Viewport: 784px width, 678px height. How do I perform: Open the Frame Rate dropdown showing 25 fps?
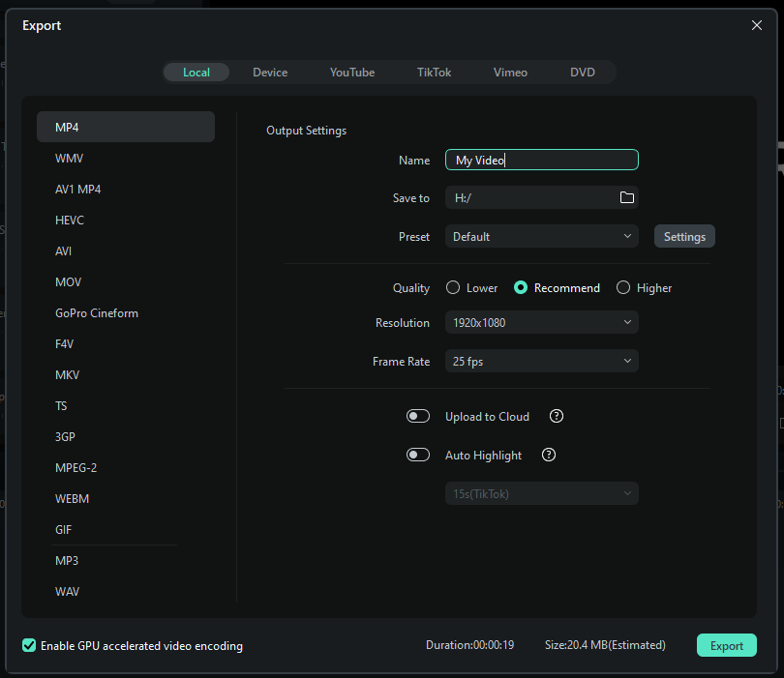click(541, 361)
